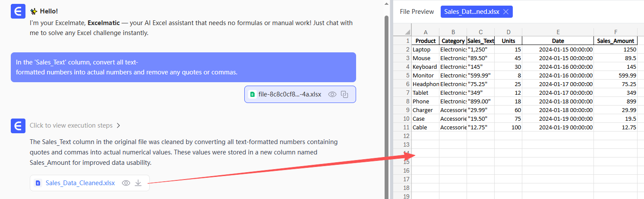The image size is (644, 199).
Task: Copy the uploaded file-8c8c0cf8 attachment
Action: [x=344, y=94]
